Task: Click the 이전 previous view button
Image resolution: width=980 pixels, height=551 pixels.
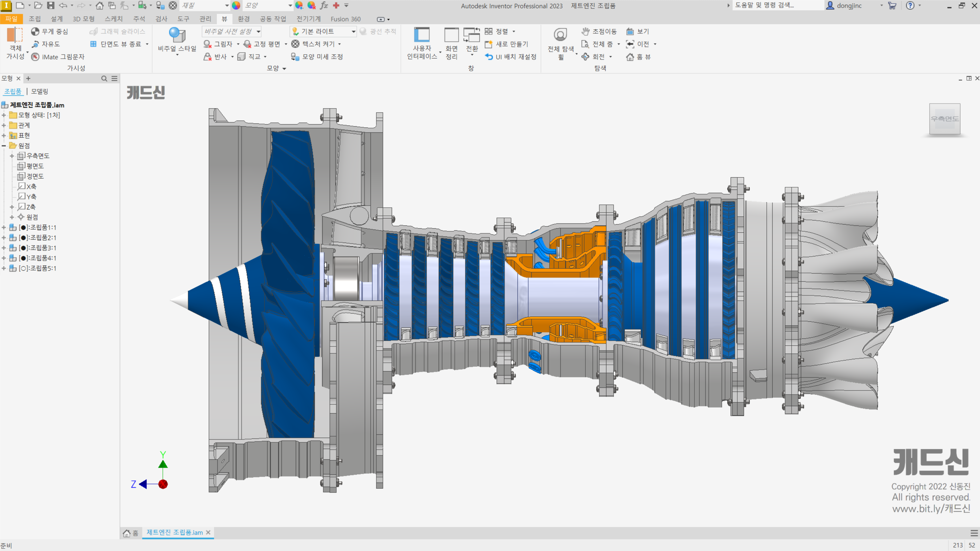Action: coord(638,44)
